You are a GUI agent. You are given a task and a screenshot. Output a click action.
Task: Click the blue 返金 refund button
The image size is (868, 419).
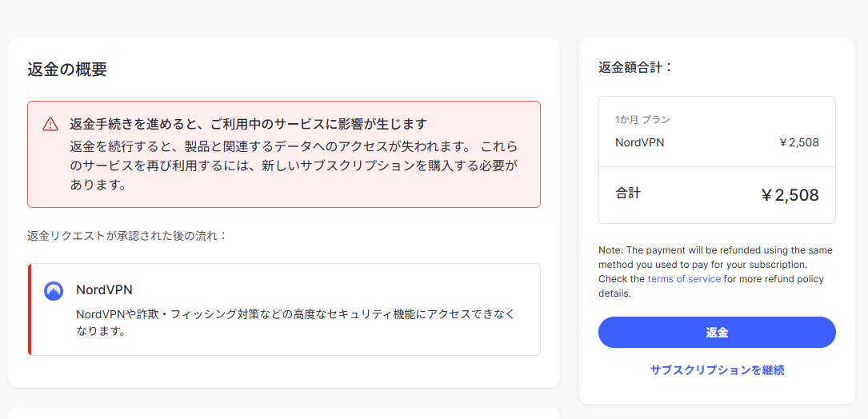point(717,332)
